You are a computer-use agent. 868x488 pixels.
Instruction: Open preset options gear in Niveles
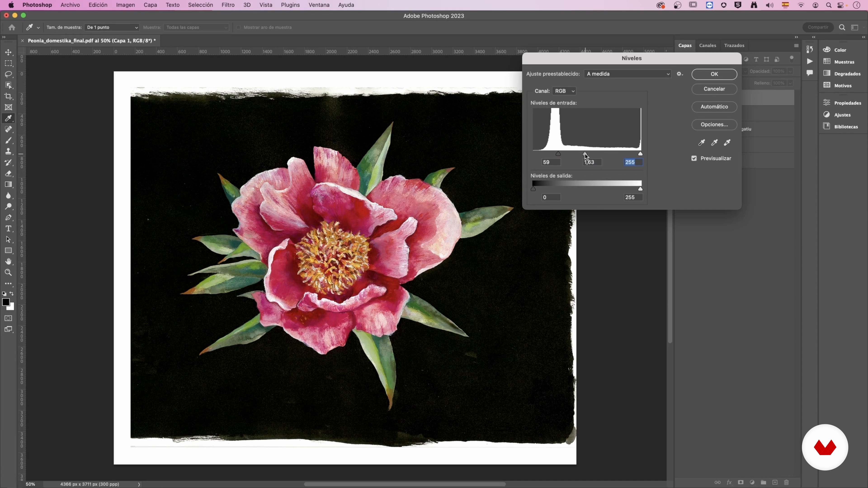tap(680, 74)
